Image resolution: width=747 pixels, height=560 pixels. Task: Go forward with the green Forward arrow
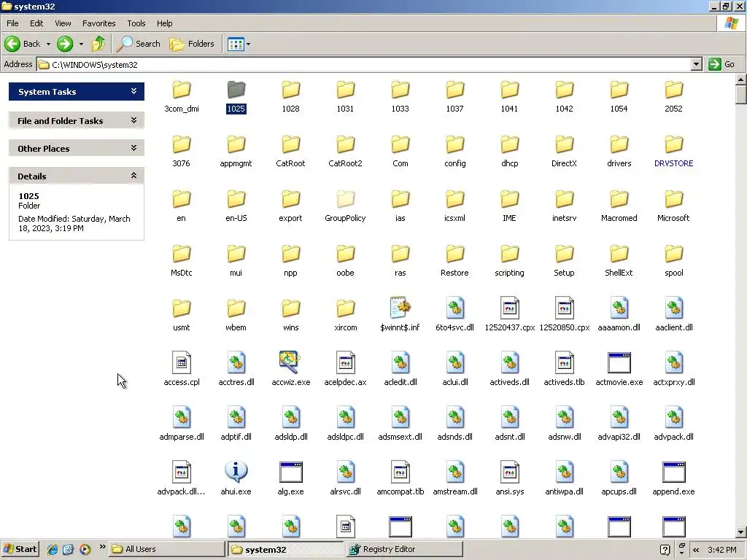[65, 44]
